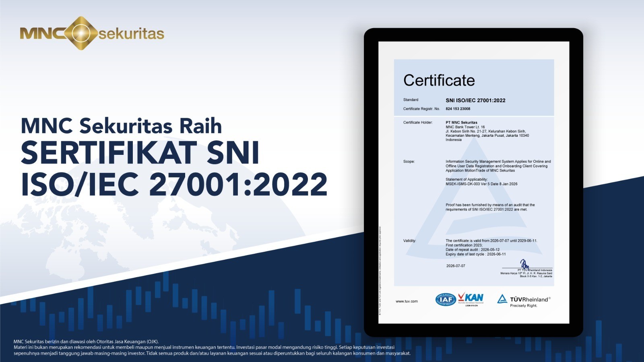This screenshot has height=362, width=644.
Task: Click 'First certification 2023;' line
Action: (464, 245)
